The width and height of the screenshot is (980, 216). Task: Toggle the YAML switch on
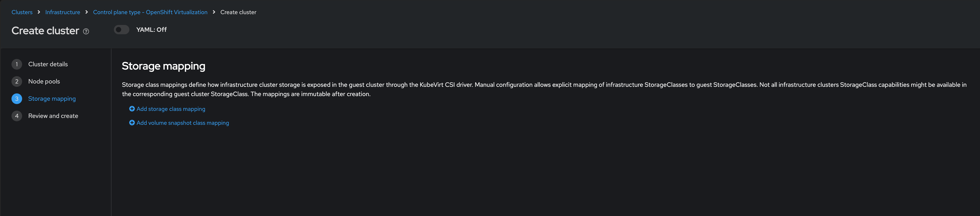tap(121, 30)
